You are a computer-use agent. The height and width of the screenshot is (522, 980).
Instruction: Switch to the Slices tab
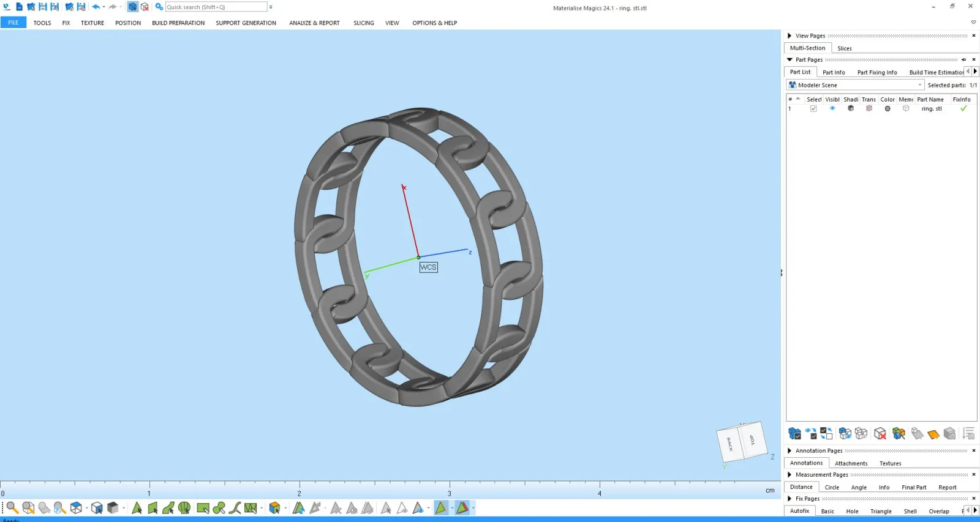click(x=845, y=48)
